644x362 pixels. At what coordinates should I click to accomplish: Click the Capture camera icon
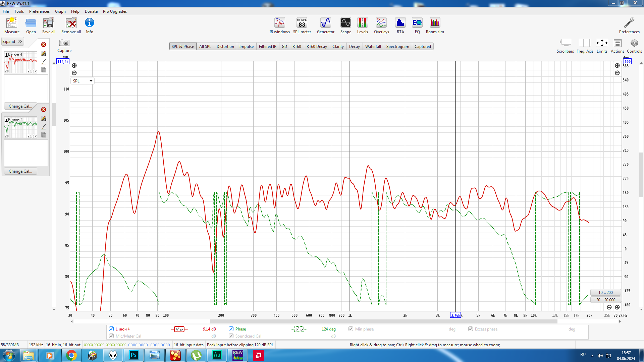[64, 43]
